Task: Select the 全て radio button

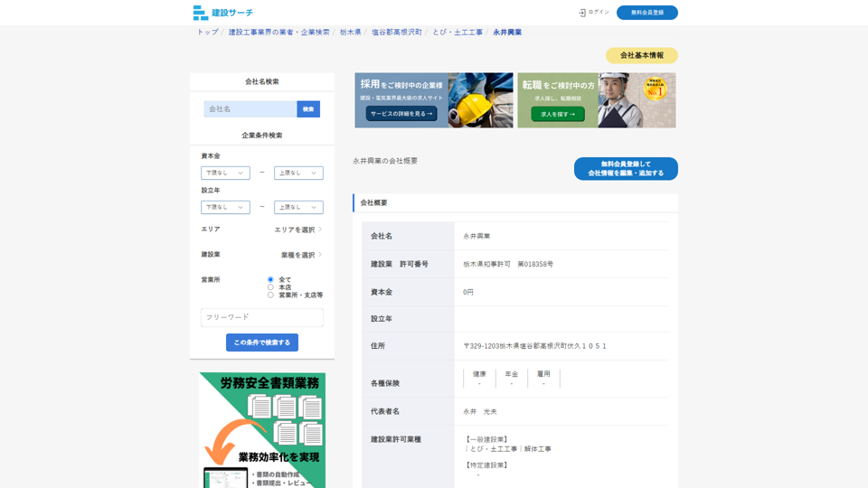Action: tap(270, 279)
